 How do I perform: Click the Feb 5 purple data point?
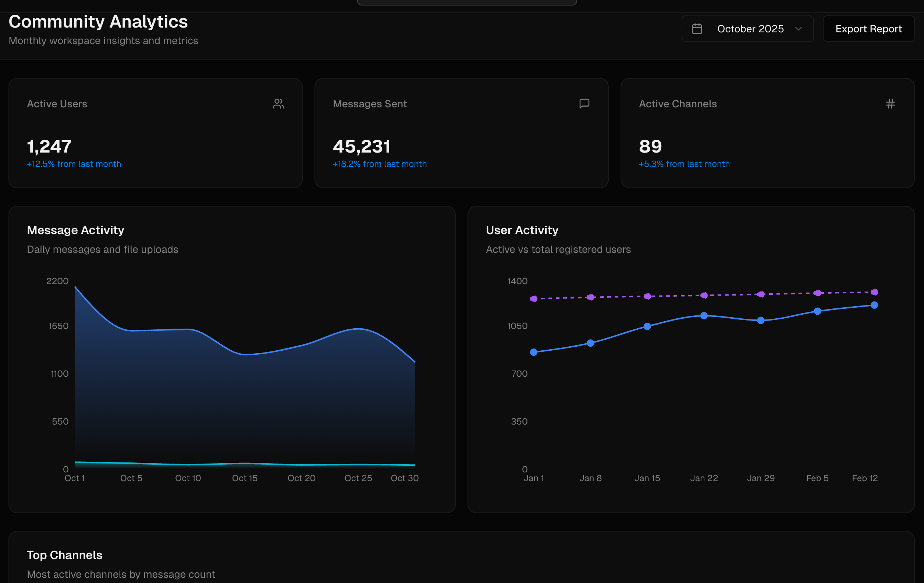(x=817, y=293)
